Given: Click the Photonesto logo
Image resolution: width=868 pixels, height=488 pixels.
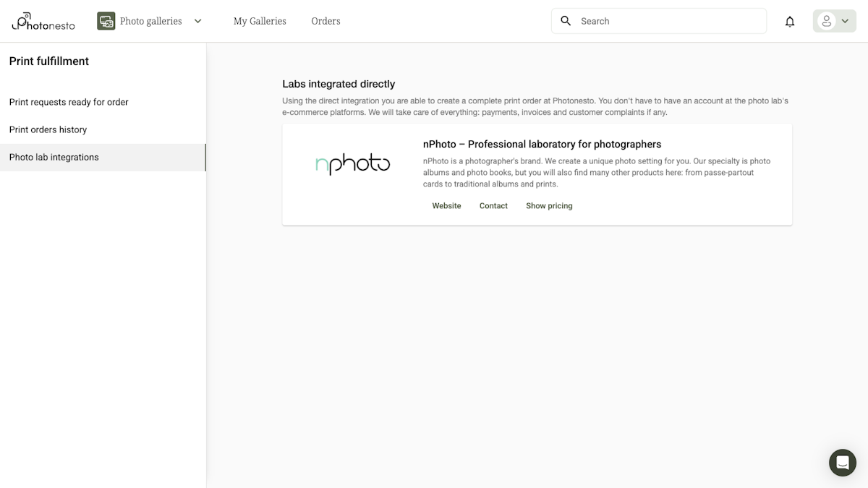Looking at the screenshot, I should (43, 21).
